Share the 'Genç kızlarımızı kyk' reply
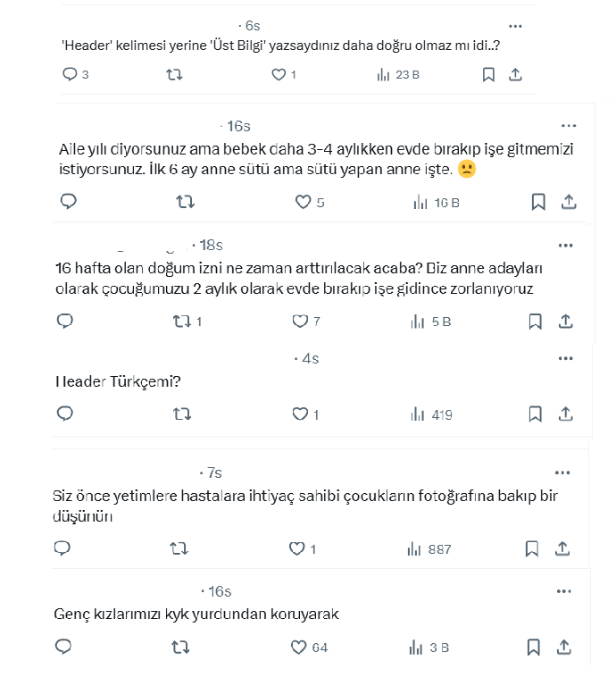 pyautogui.click(x=565, y=647)
